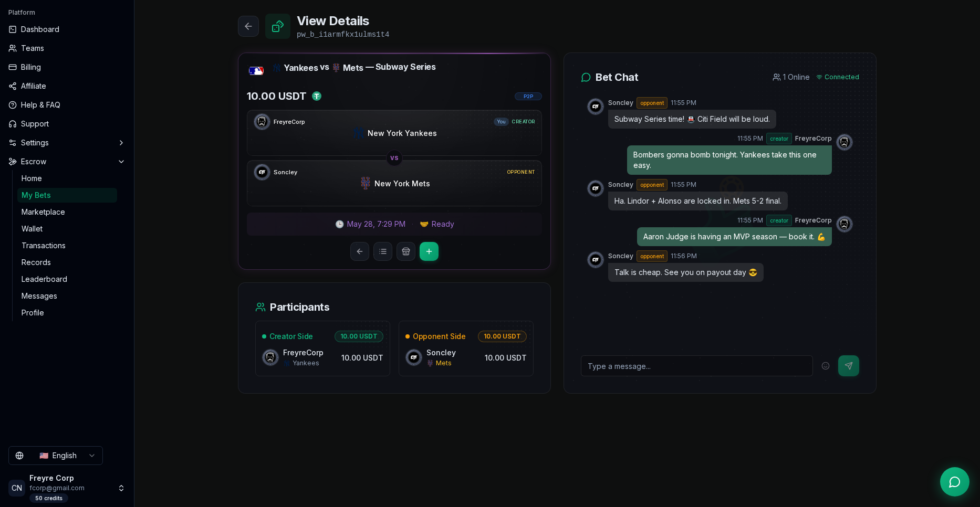Viewport: 980px width, 507px height.
Task: Click the Participants people icon
Action: [260, 307]
